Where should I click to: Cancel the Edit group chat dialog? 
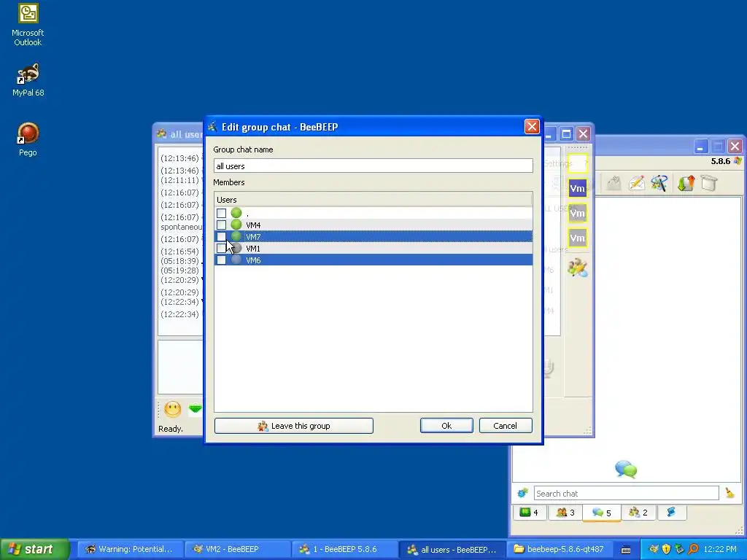tap(506, 426)
